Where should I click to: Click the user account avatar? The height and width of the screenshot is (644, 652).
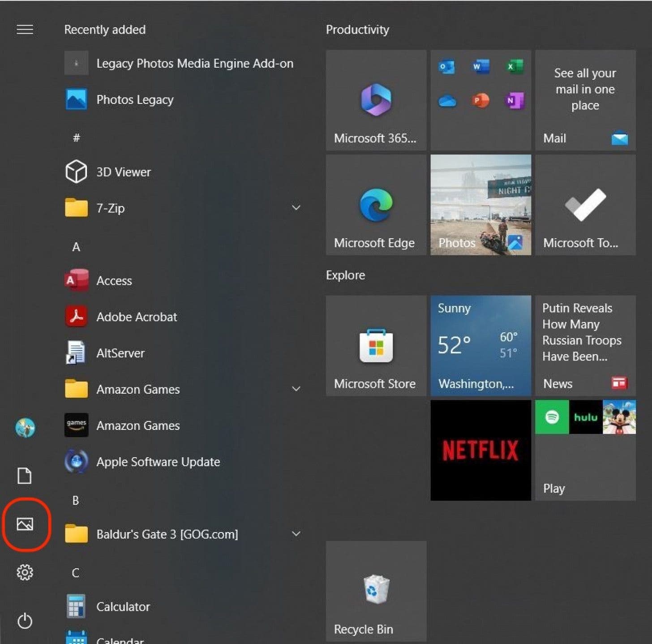(25, 427)
